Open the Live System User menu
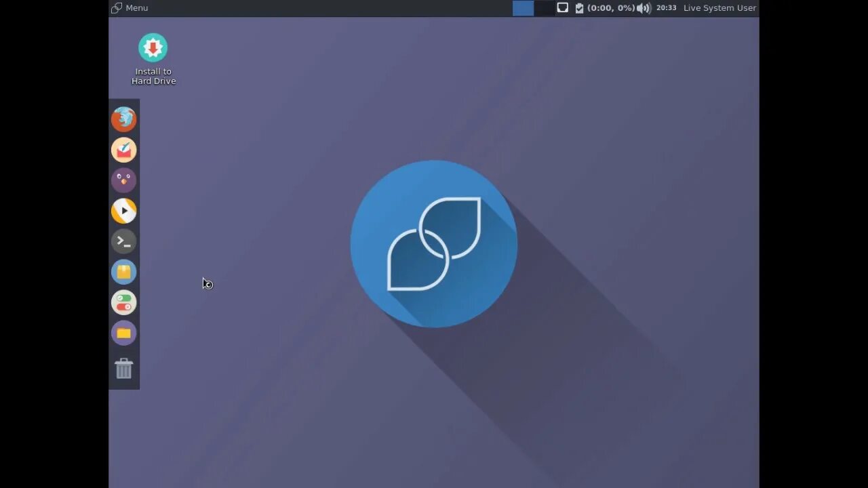The width and height of the screenshot is (868, 488). (x=719, y=8)
